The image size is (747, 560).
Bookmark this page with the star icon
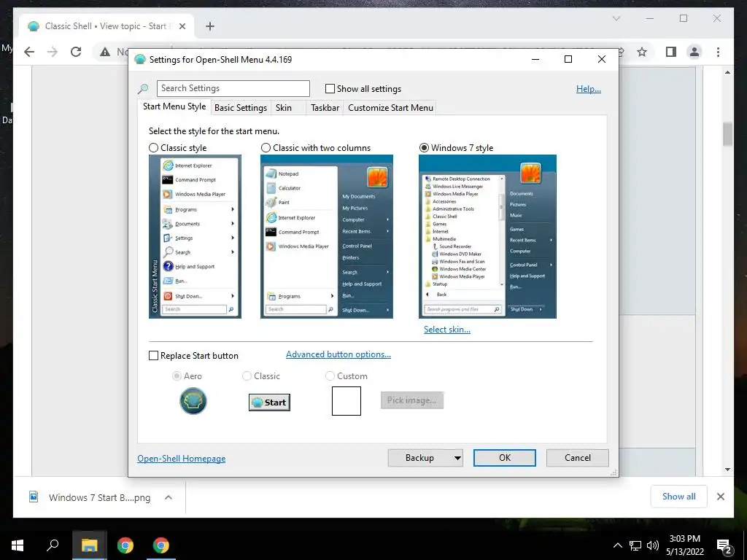(642, 52)
